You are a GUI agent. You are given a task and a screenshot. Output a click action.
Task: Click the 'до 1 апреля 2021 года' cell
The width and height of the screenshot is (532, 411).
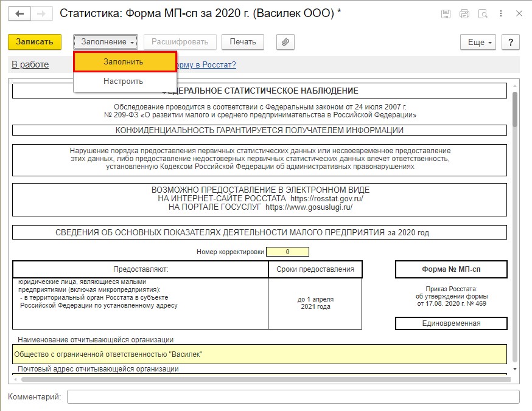pyautogui.click(x=315, y=303)
